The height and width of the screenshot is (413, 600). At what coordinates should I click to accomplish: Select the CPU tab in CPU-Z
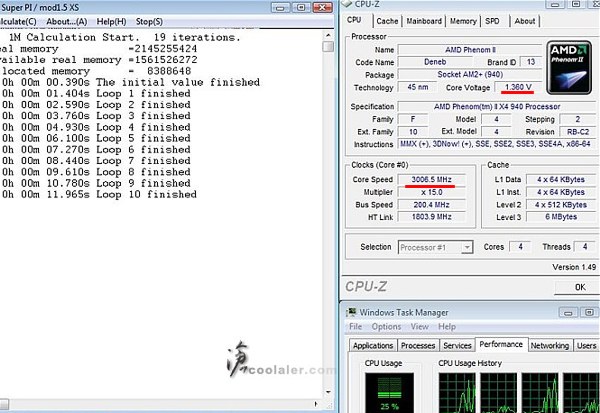pyautogui.click(x=354, y=20)
